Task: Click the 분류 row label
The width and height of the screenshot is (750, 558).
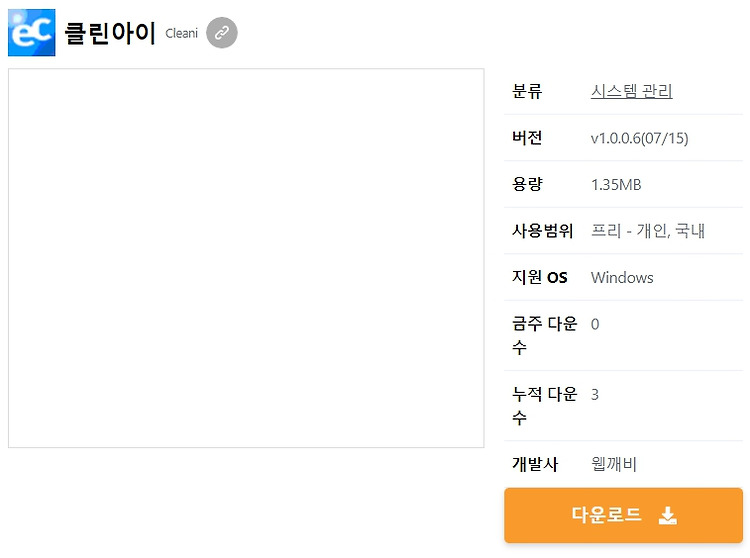Action: point(527,91)
